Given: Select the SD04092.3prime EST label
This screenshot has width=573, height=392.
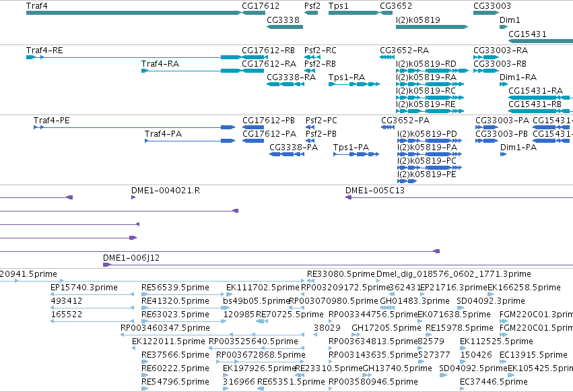Looking at the screenshot, I should [491, 301].
